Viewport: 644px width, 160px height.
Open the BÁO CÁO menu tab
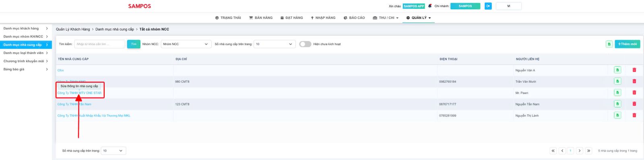point(354,18)
